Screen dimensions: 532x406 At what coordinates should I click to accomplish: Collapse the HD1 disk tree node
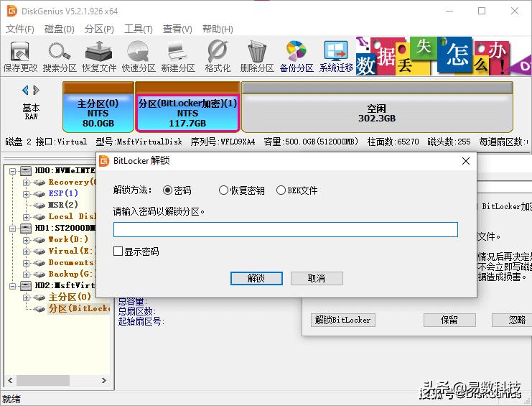click(x=12, y=229)
